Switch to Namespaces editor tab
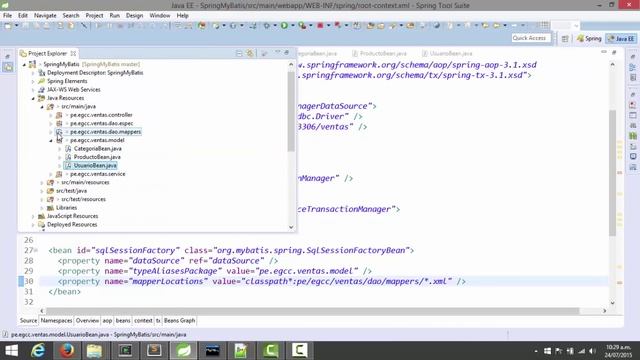Viewport: 640px width, 360px height. [x=56, y=320]
